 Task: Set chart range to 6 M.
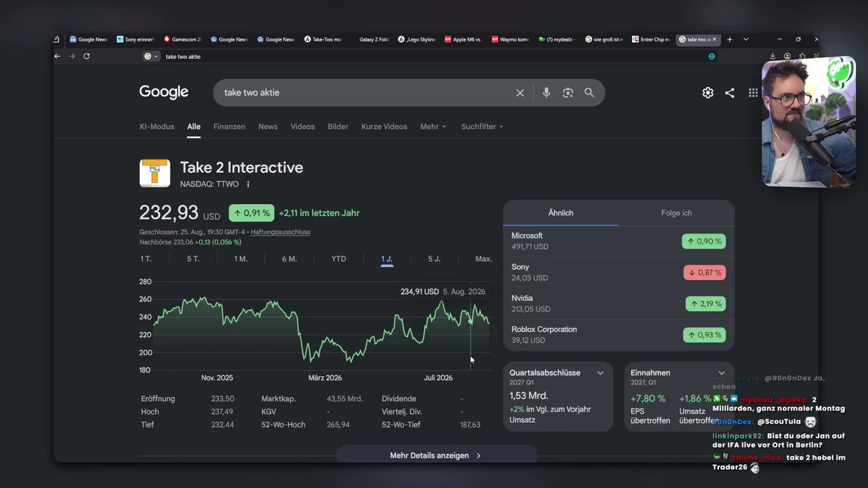coord(290,259)
